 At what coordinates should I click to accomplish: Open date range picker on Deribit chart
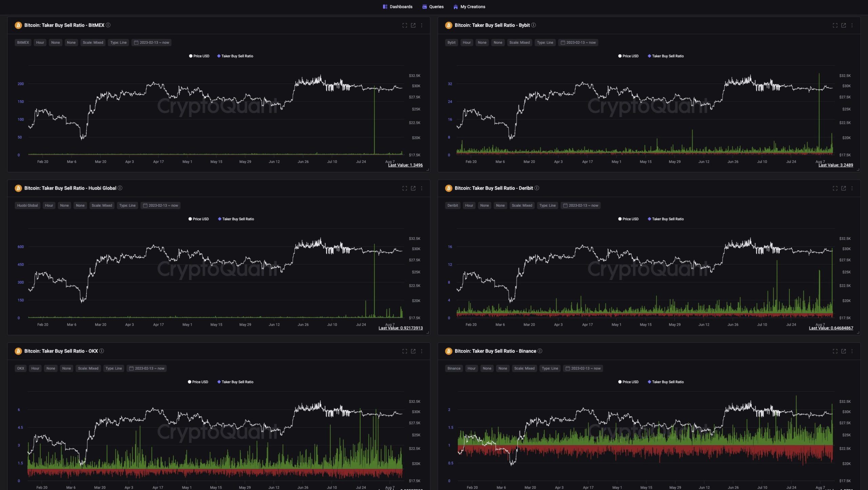click(580, 206)
